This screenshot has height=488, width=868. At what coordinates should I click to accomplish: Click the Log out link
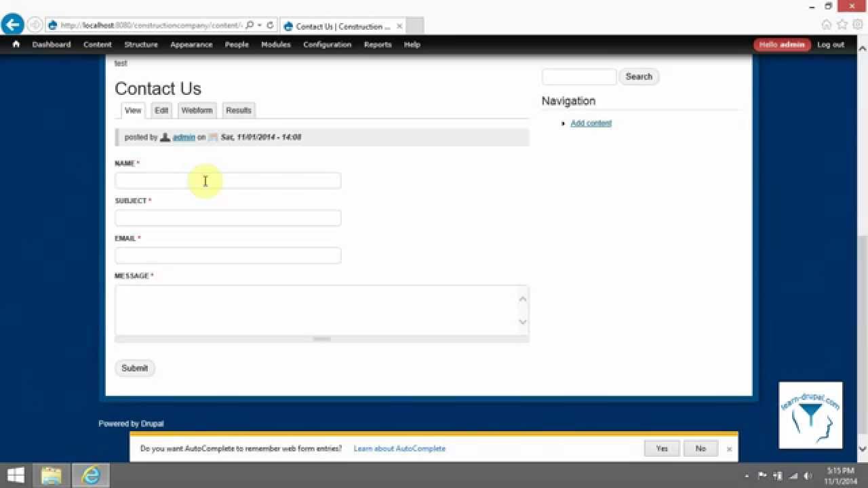831,45
